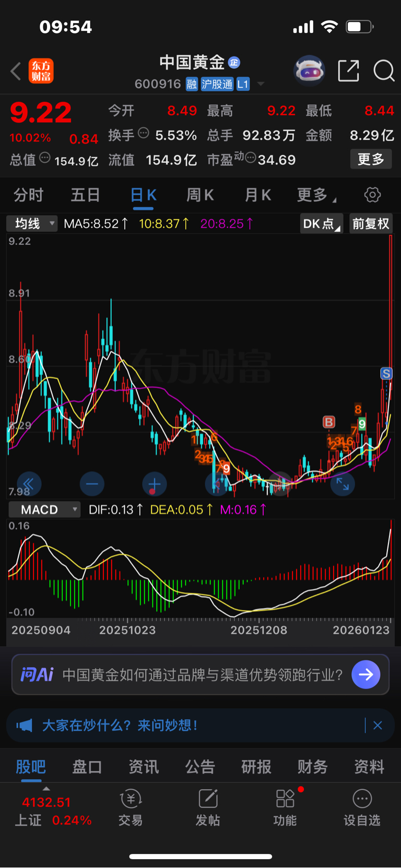The width and height of the screenshot is (401, 868).
Task: Switch to 资讯 tab
Action: point(144,767)
